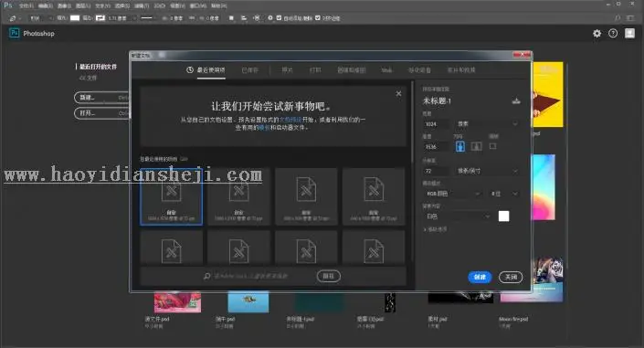The width and height of the screenshot is (644, 348).
Task: Click the 打开... button on start screen
Action: (101, 113)
